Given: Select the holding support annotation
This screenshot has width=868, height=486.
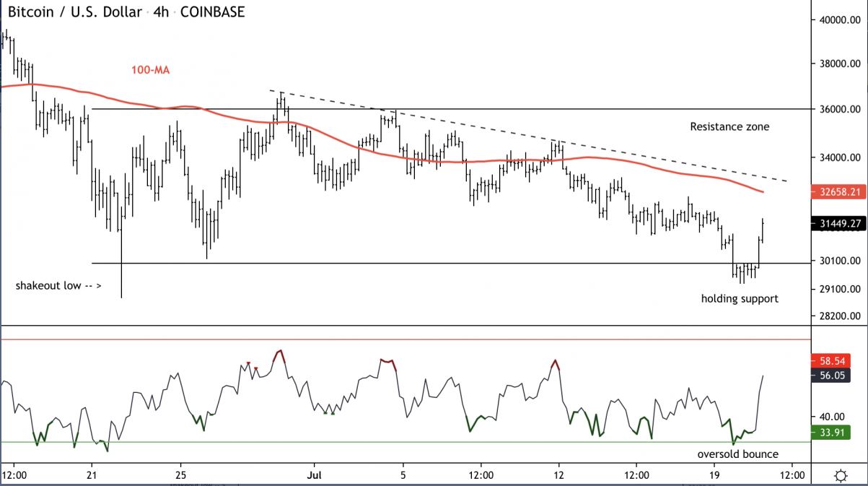Looking at the screenshot, I should coord(740,298).
